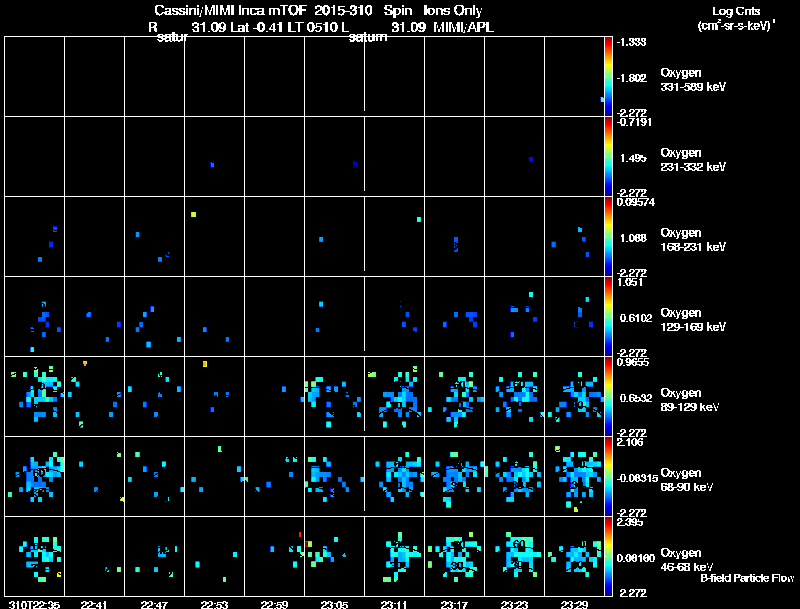
Task: Click the 1.068 color scale value
Action: point(633,238)
